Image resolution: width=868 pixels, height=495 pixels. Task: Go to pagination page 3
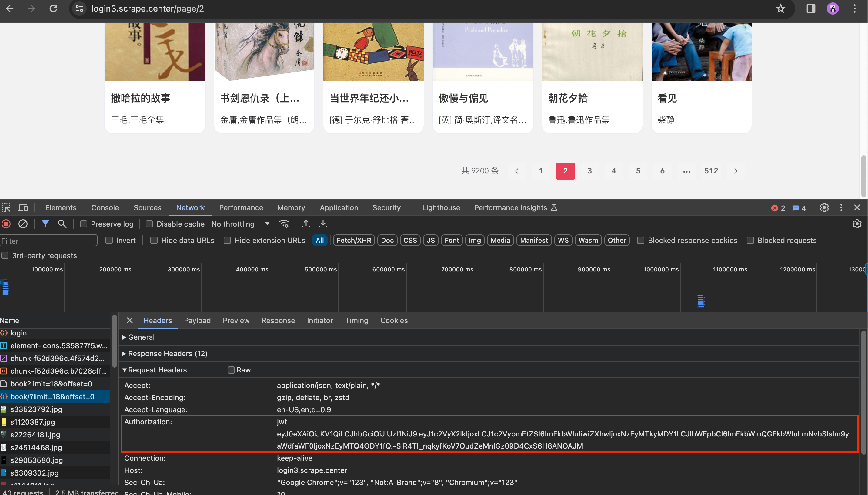[x=589, y=171]
